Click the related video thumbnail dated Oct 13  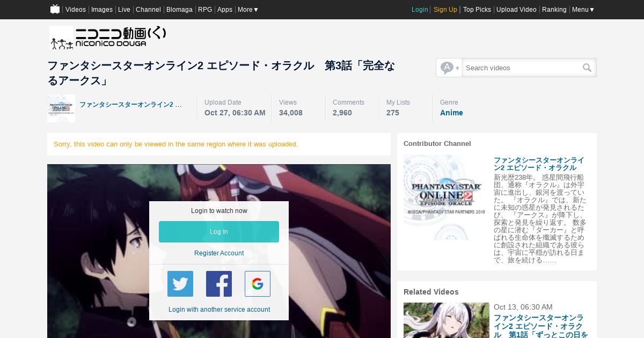coord(447,320)
